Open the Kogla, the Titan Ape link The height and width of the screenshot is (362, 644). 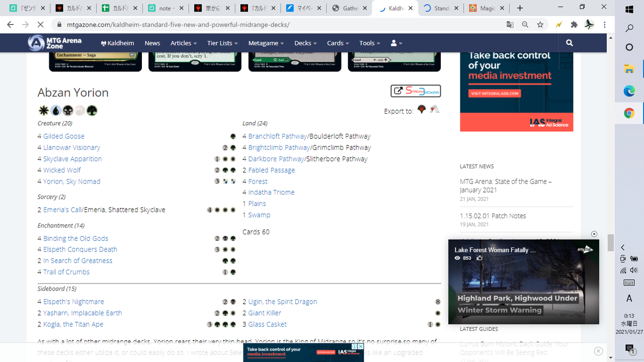pos(73,324)
